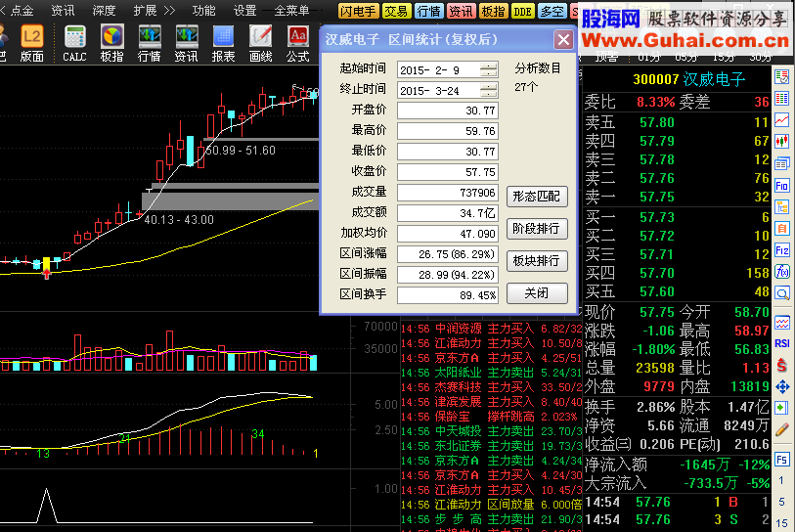This screenshot has height=532, width=795.
Task: Close the 区间统计 dialog with X
Action: click(x=563, y=39)
